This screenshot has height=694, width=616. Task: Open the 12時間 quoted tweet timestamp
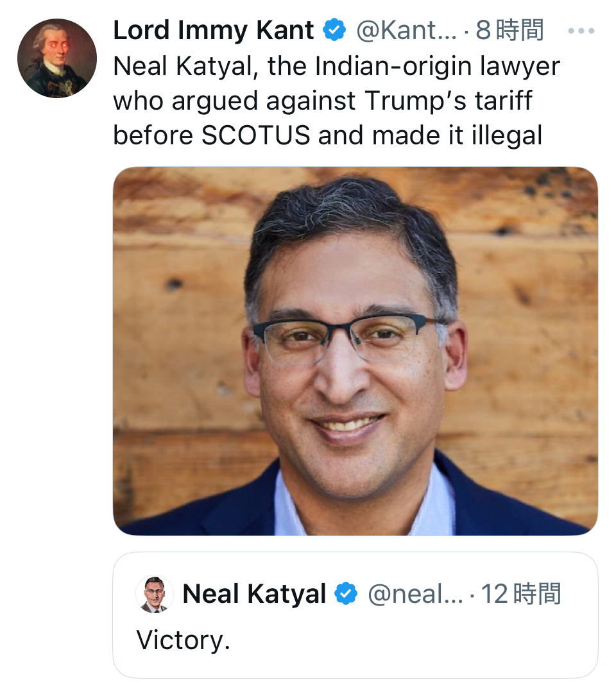[x=520, y=595]
